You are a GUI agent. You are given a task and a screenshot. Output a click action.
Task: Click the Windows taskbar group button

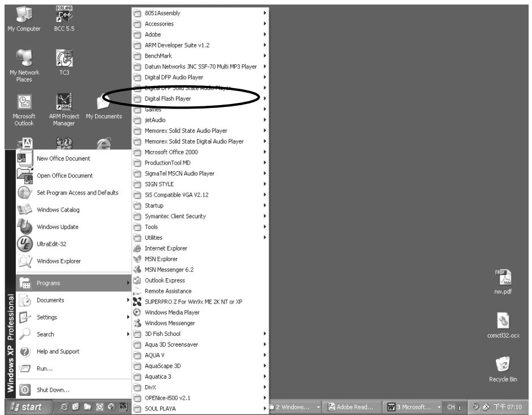pyautogui.click(x=295, y=407)
